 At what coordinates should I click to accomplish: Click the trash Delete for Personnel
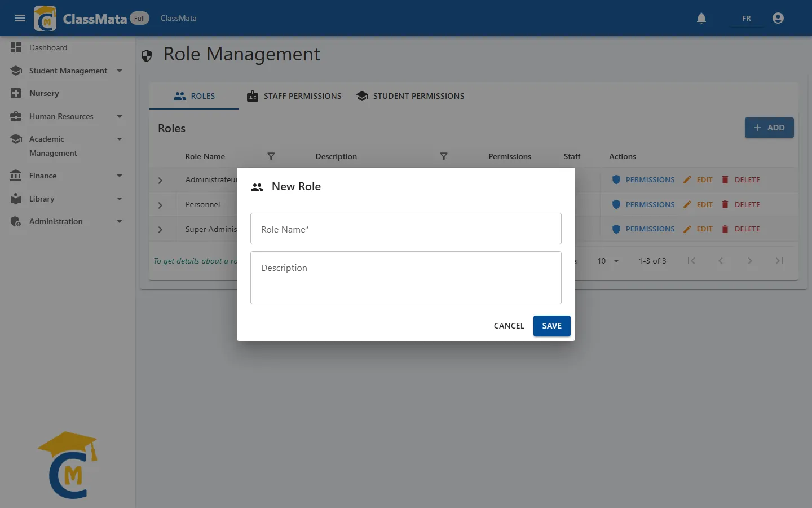741,204
